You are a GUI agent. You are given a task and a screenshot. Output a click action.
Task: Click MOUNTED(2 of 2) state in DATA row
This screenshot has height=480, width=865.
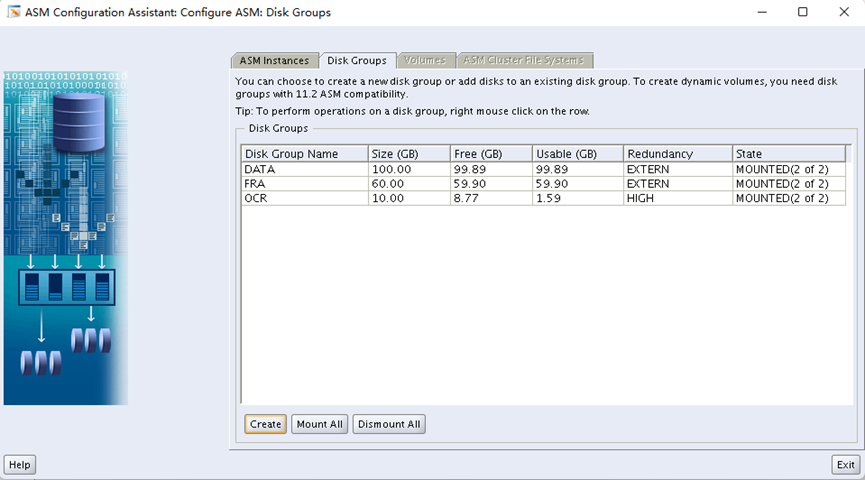(788, 169)
